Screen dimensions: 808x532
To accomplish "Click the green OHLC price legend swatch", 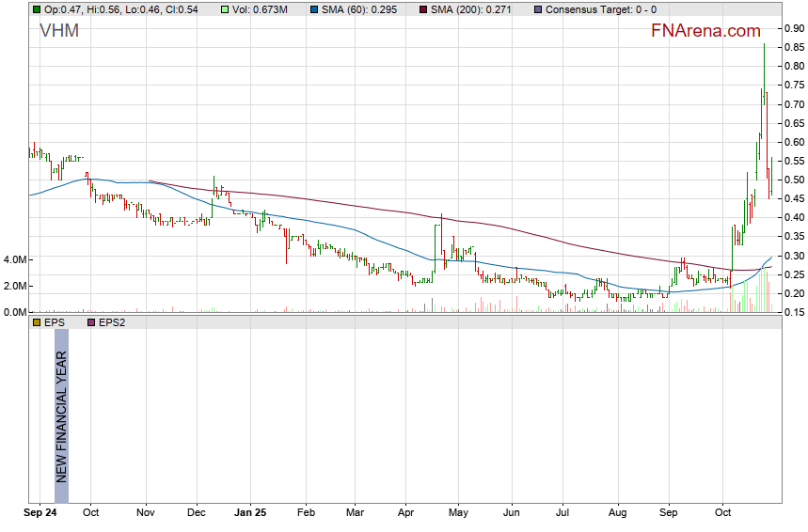I will click(x=36, y=8).
